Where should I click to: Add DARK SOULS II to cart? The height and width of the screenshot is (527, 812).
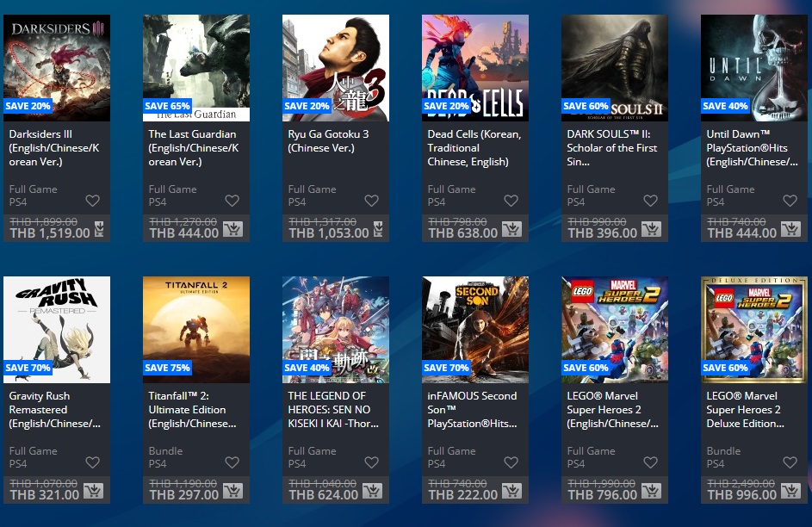point(652,229)
